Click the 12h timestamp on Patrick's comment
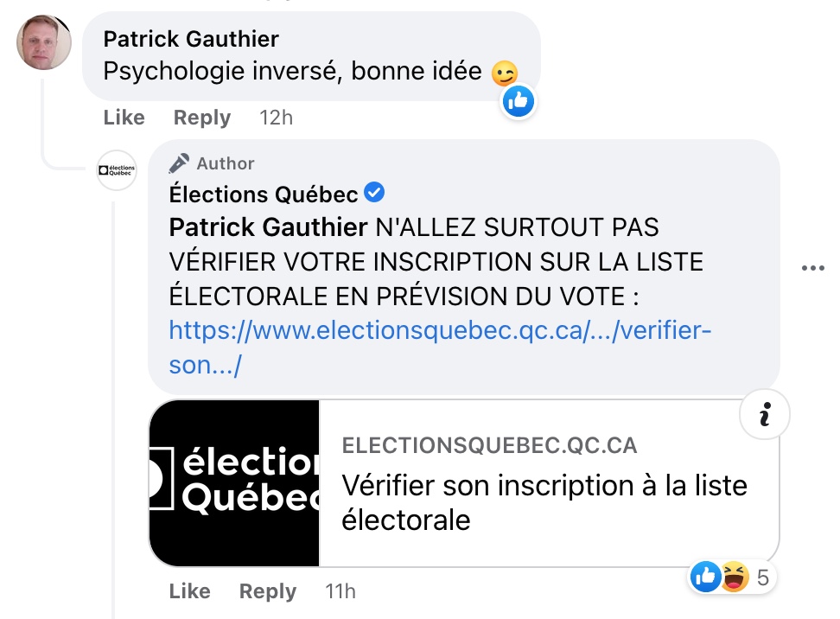The image size is (840, 619). pos(276,118)
